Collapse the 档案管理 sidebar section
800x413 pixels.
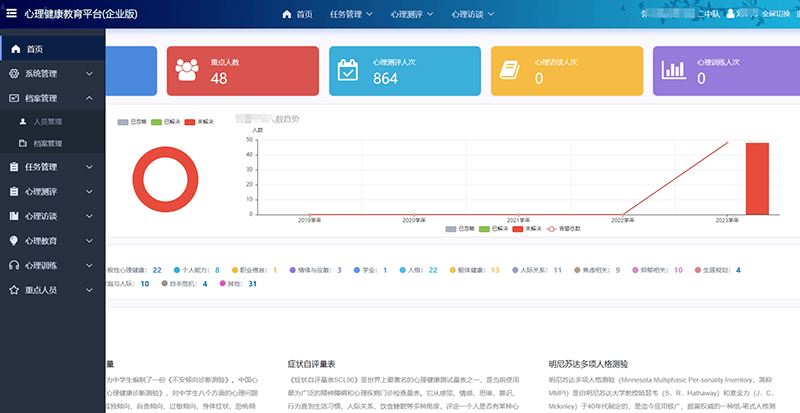[90, 98]
